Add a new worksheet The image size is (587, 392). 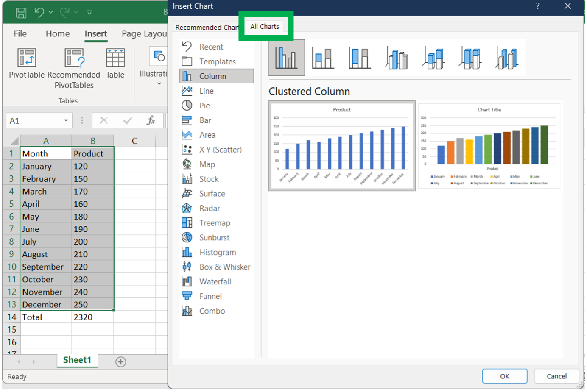121,361
